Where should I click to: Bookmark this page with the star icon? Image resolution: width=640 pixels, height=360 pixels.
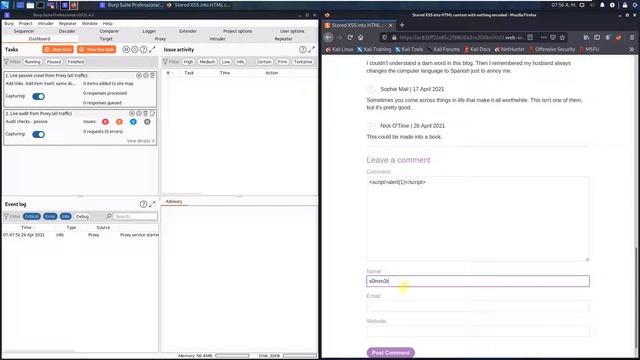click(x=562, y=37)
